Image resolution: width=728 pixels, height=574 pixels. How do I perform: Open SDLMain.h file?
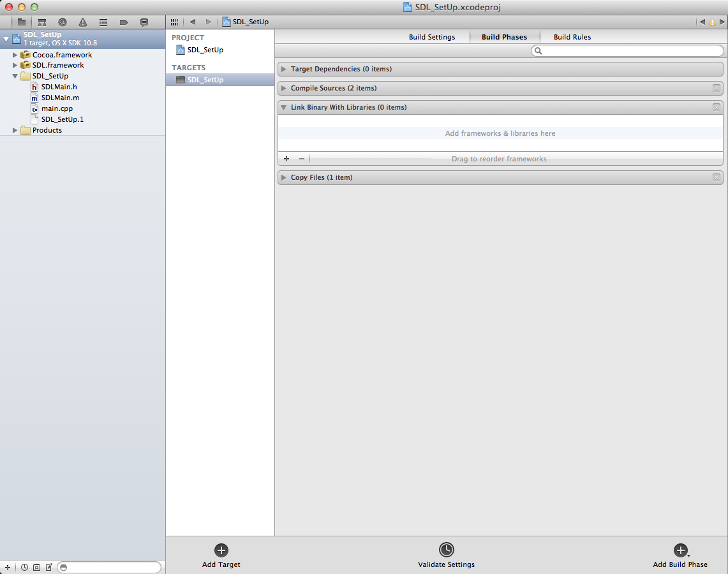(59, 87)
